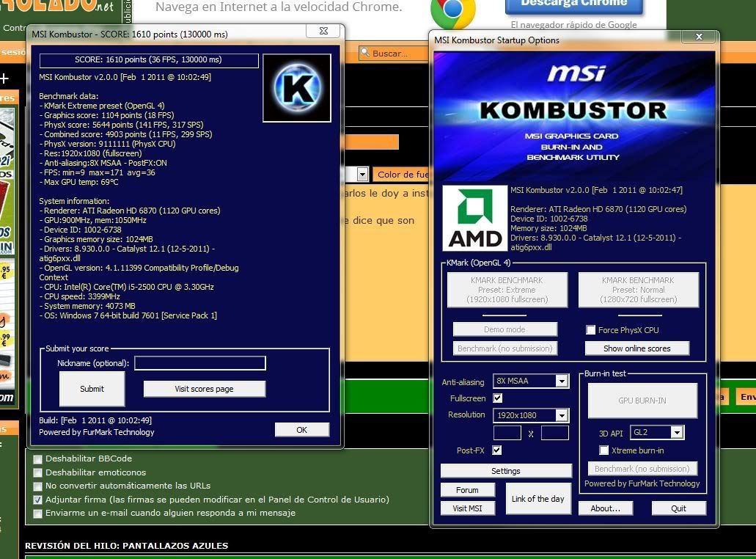Start KMARK BENCHMARK Preset Normal
Screen dimensions: 756x559
coord(639,290)
